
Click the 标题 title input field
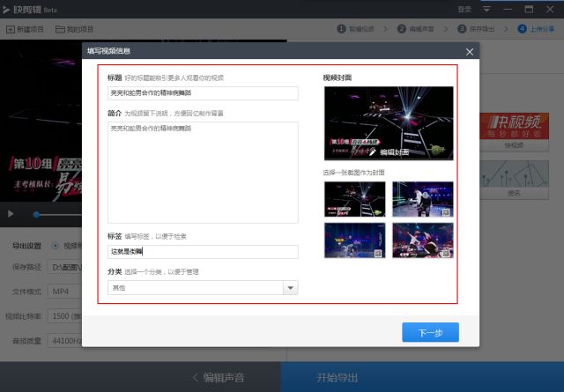[x=203, y=93]
